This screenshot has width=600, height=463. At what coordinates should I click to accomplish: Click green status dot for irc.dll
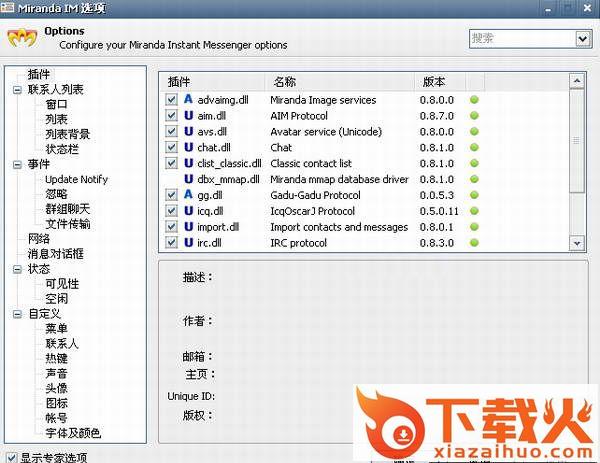[x=474, y=243]
